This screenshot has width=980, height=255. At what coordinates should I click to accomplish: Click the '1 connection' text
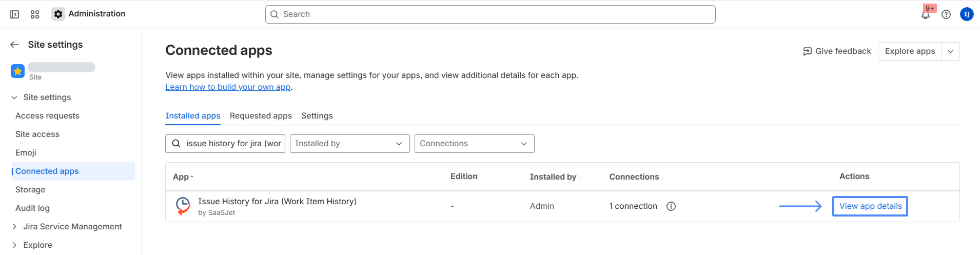coord(633,206)
